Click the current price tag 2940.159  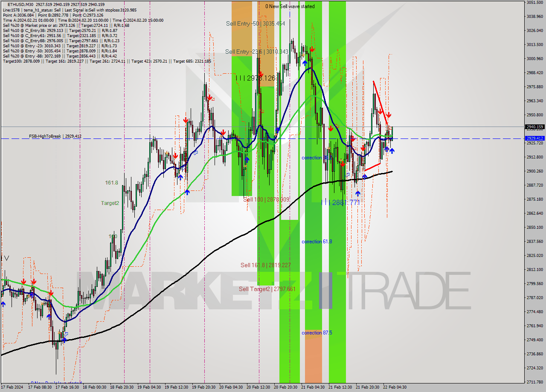pos(534,127)
